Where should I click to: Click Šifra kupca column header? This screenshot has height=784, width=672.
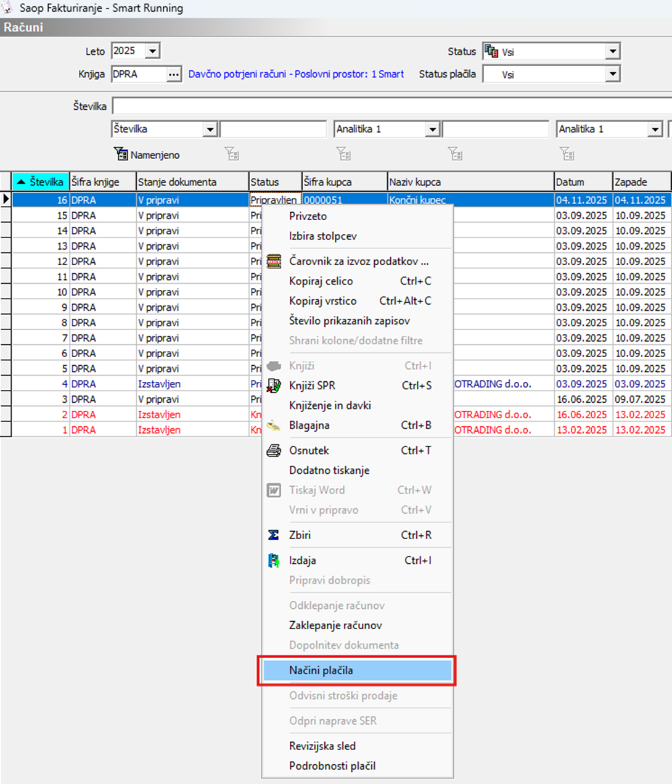click(x=345, y=182)
